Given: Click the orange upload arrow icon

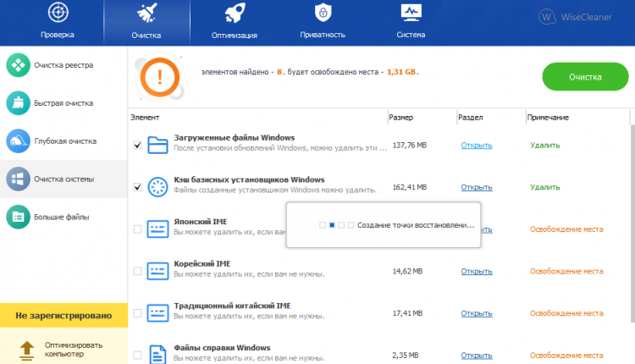Looking at the screenshot, I should click(27, 350).
